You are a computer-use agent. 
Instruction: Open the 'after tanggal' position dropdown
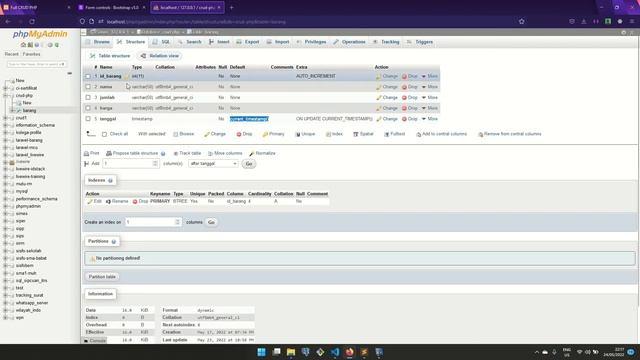(x=213, y=164)
